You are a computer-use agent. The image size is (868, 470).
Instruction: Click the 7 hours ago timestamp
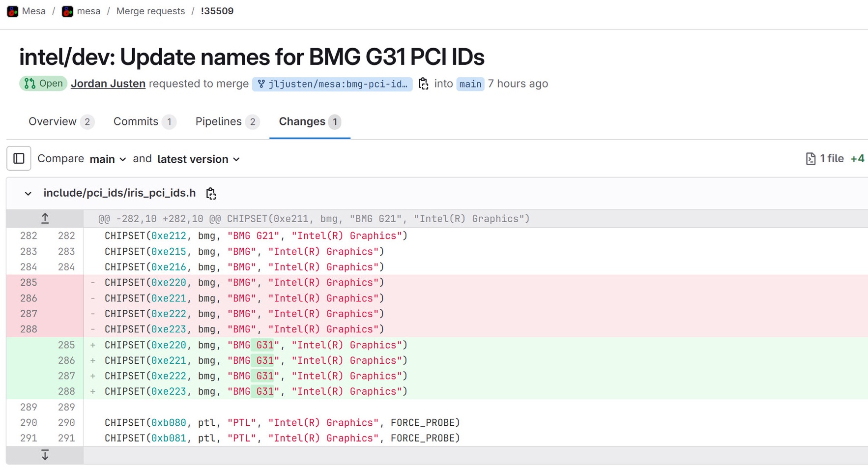point(518,84)
